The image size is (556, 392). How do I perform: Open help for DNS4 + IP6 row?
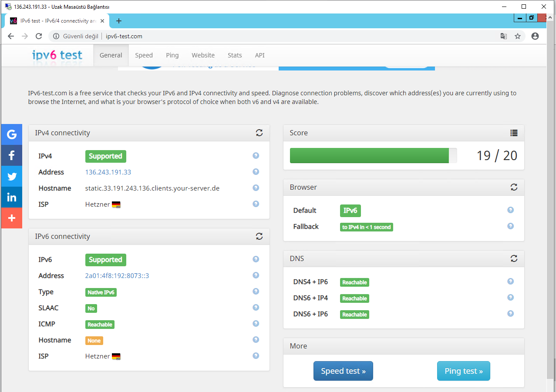pyautogui.click(x=510, y=281)
